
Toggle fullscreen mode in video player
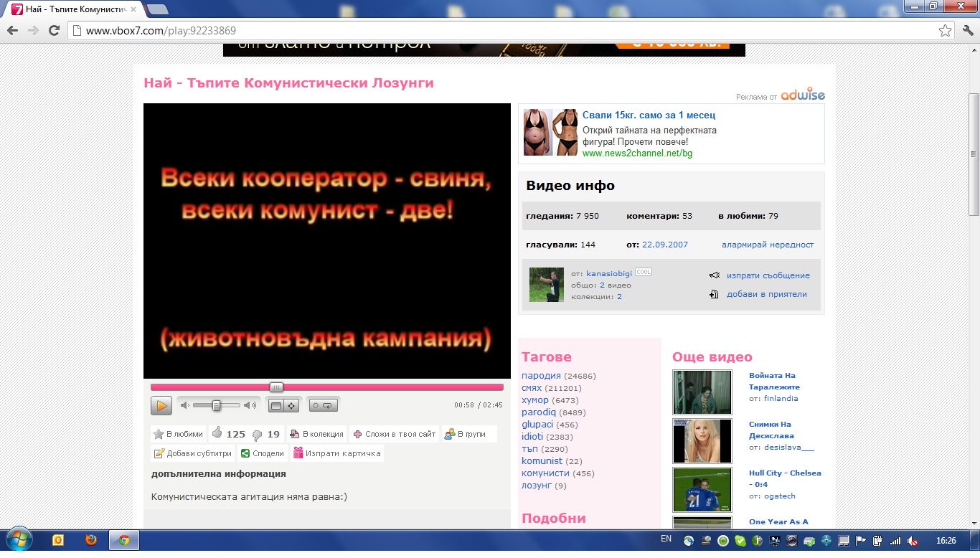[292, 405]
